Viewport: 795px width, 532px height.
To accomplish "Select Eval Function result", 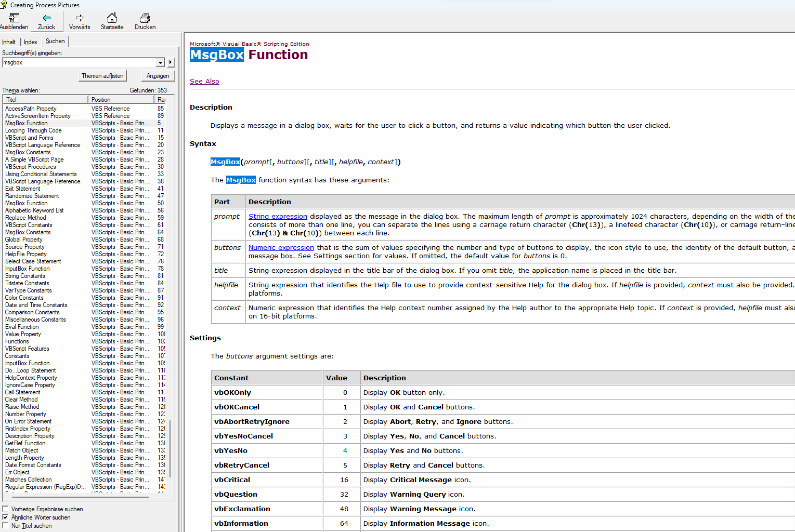I will tap(22, 327).
